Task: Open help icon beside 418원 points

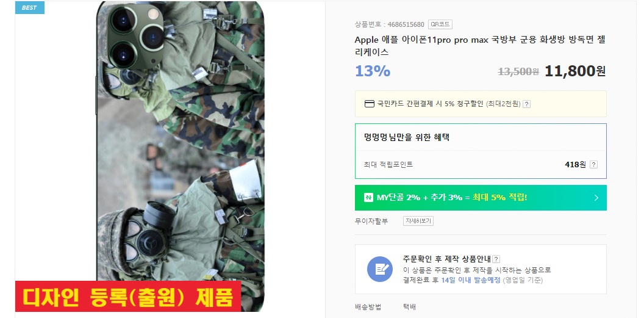Action: (x=593, y=165)
